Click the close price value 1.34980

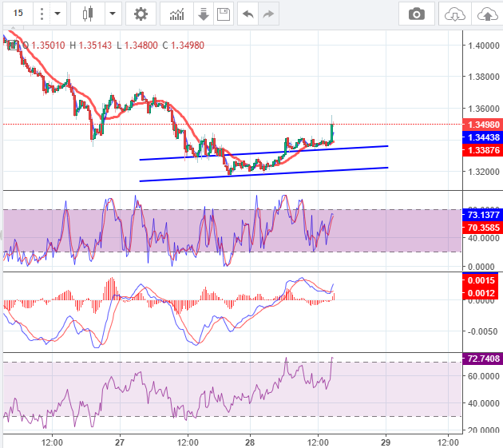[188, 46]
